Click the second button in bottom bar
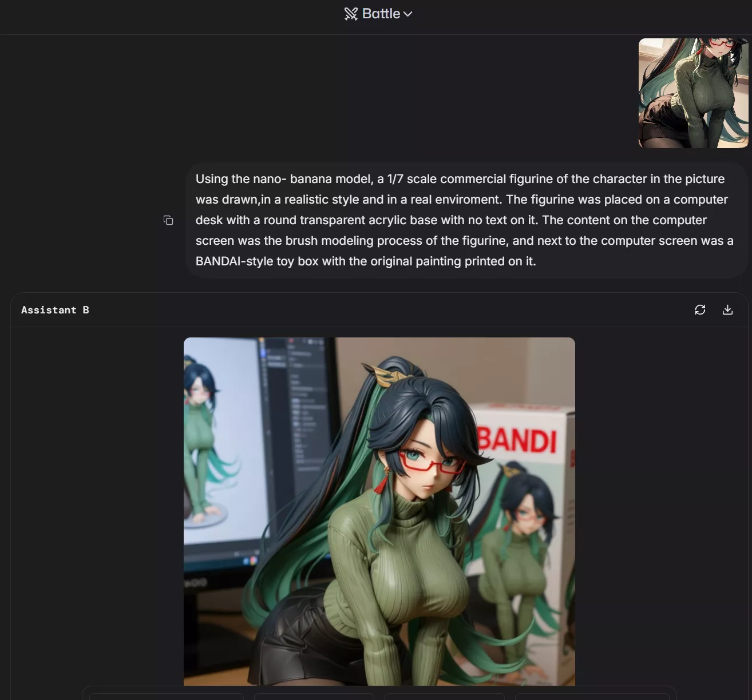Image resolution: width=752 pixels, height=700 pixels. tap(314, 696)
